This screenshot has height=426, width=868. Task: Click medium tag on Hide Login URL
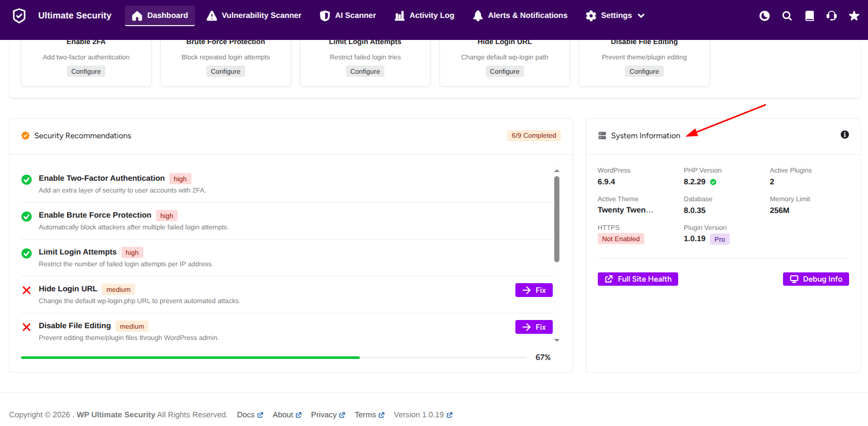point(118,290)
